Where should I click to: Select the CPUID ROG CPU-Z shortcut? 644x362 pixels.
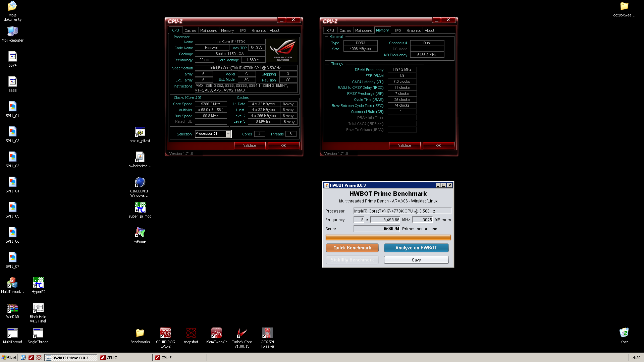pos(165,338)
